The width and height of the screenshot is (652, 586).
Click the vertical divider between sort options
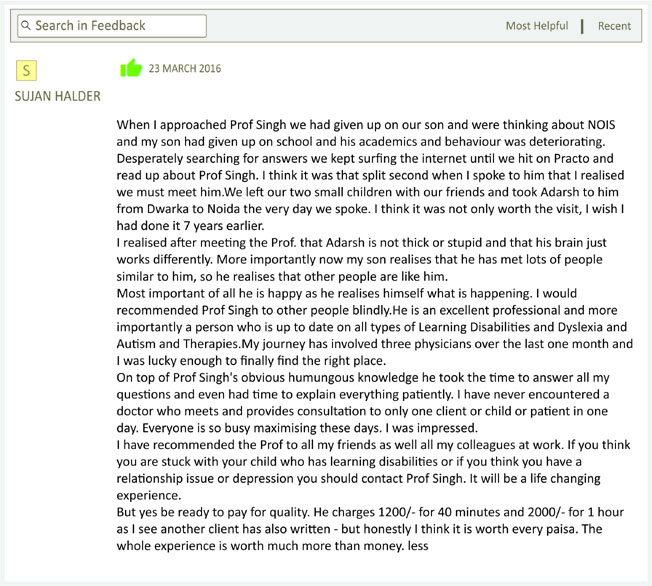582,26
